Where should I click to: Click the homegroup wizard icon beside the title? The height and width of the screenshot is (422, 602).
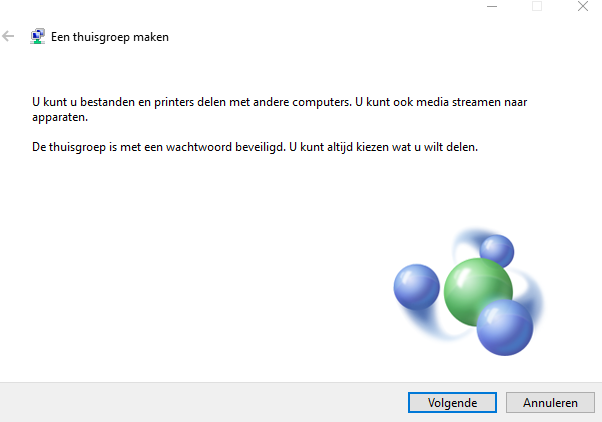[37, 36]
